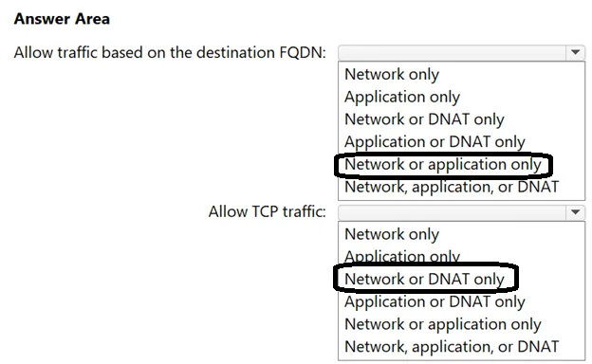Choose 'Application or DNAT only' for TCP traffic
Image resolution: width=592 pixels, height=364 pixels.
(x=435, y=302)
